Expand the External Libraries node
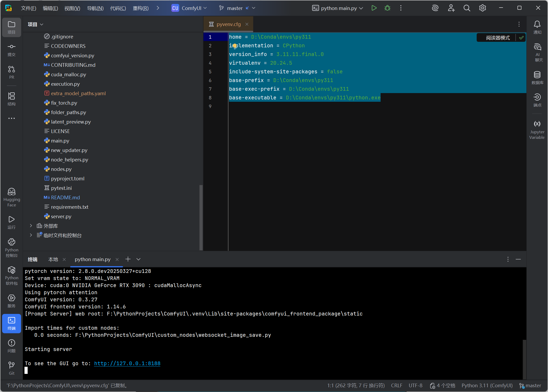Viewport: 548px width, 392px height. tap(31, 226)
